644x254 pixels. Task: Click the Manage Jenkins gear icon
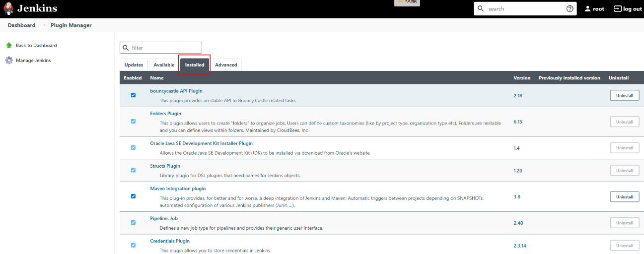pyautogui.click(x=9, y=61)
